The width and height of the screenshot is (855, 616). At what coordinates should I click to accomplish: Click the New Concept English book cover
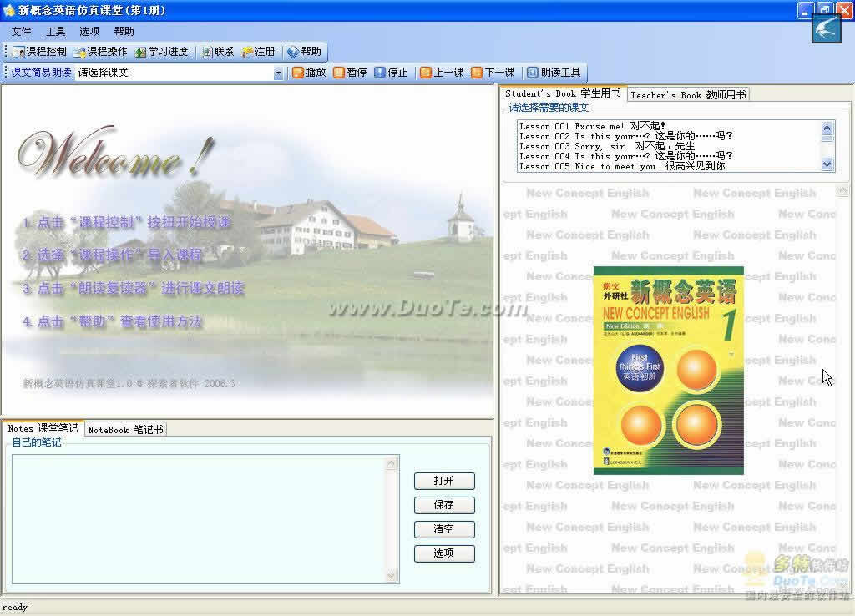click(669, 370)
